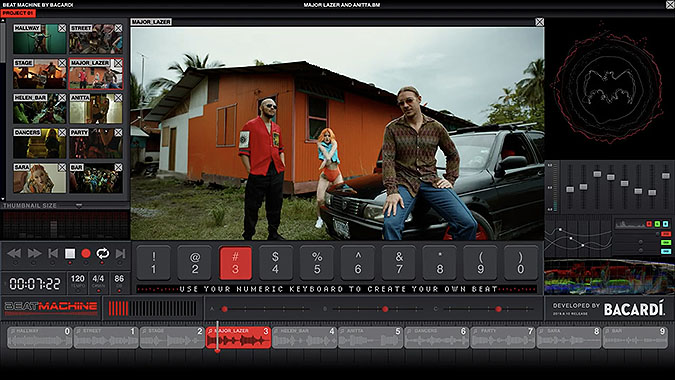Select the HELEN_BAR track in timeline
This screenshot has height=380, width=675.
304,337
